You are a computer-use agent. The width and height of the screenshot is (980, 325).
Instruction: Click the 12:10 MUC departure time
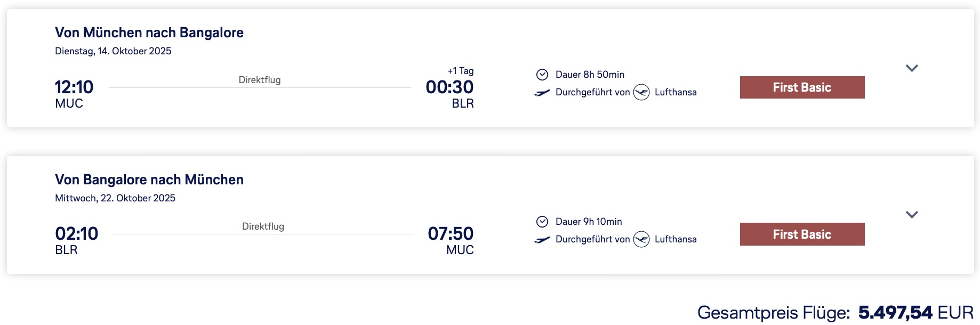click(x=74, y=87)
